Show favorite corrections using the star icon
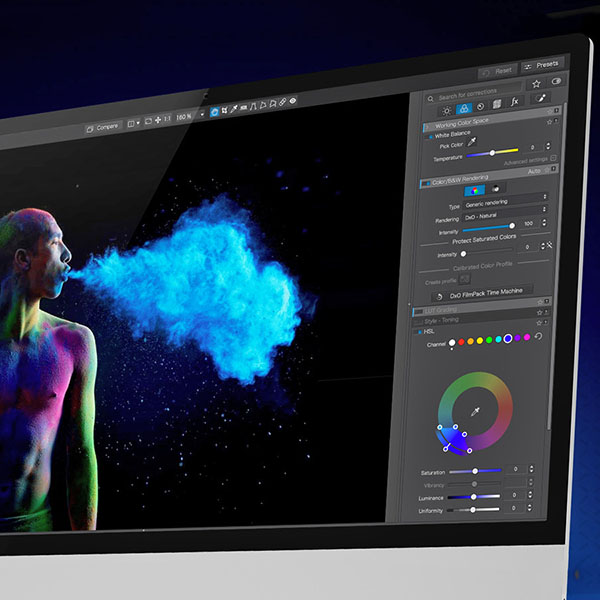The height and width of the screenshot is (600, 600). point(536,84)
